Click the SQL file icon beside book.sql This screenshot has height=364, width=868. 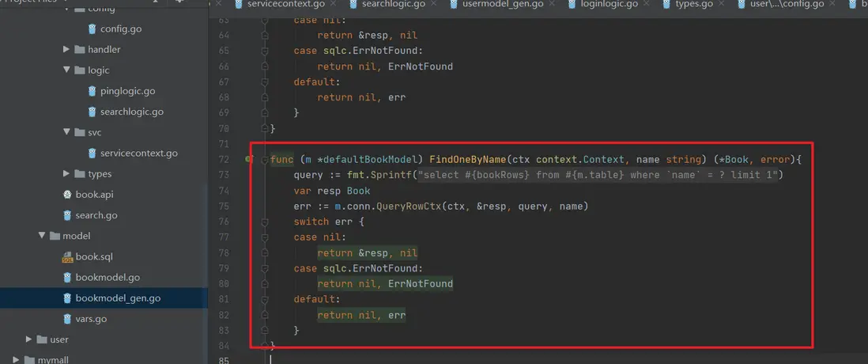click(67, 257)
